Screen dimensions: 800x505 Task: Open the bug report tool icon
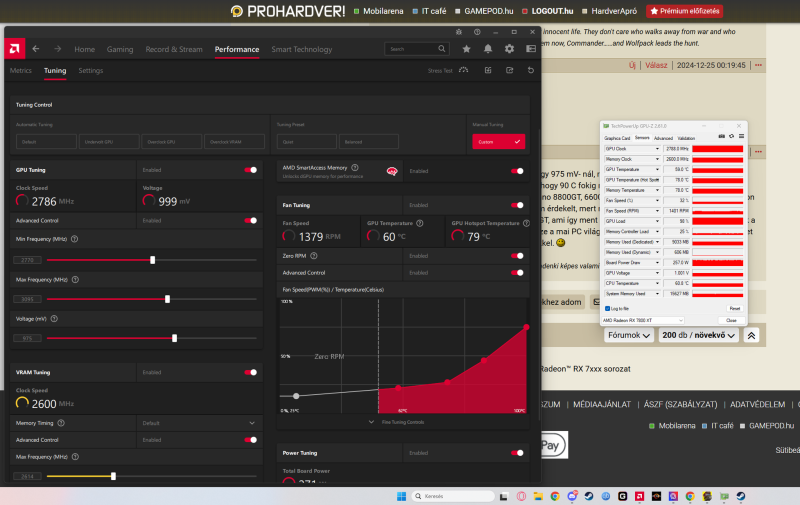pyautogui.click(x=459, y=32)
